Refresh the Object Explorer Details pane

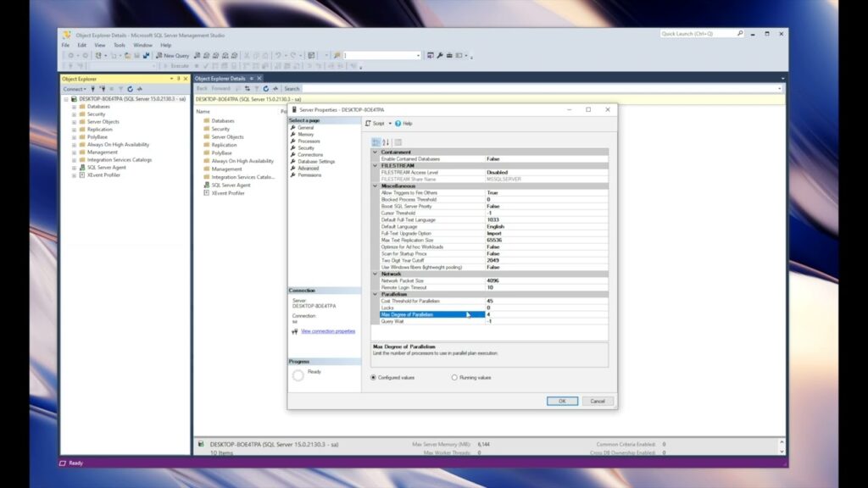[x=265, y=88]
